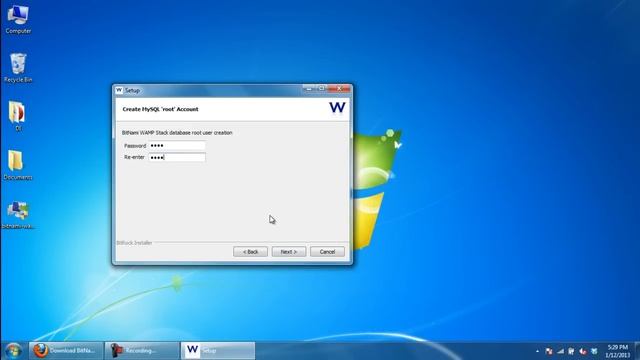Minimize the Setup window
The width and height of the screenshot is (640, 360).
309,89
